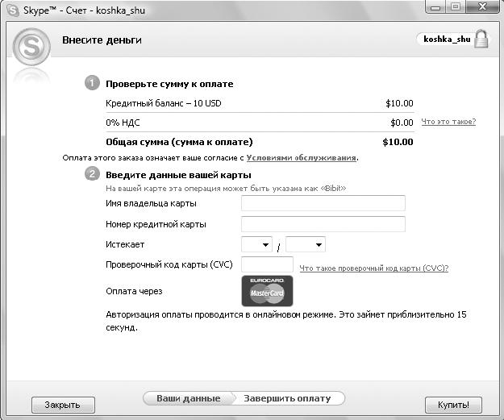Viewport: 504px width, 420px height.
Task: Open the Условиями обслуживания link
Action: [x=301, y=158]
